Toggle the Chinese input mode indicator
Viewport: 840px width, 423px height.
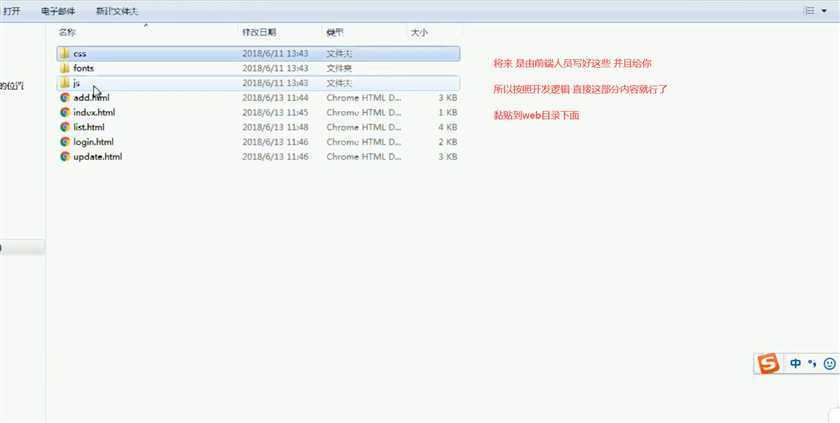pos(796,364)
